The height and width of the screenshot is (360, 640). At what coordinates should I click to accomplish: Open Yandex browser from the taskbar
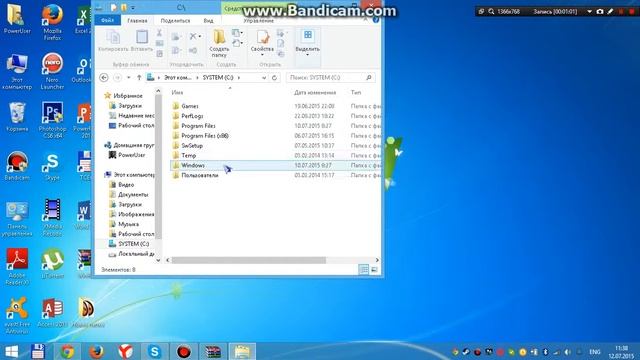click(125, 351)
